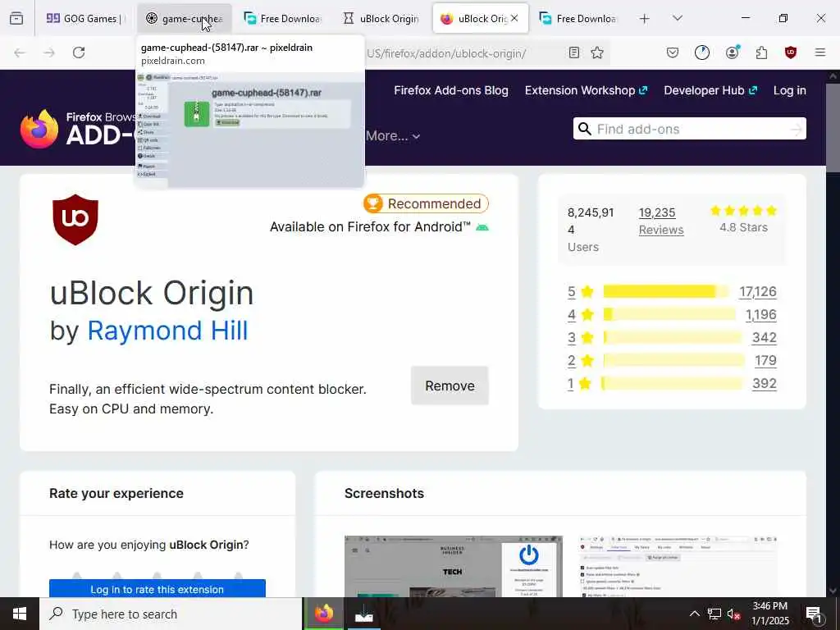Open 342 three-star review count
840x630 pixels.
tap(764, 337)
